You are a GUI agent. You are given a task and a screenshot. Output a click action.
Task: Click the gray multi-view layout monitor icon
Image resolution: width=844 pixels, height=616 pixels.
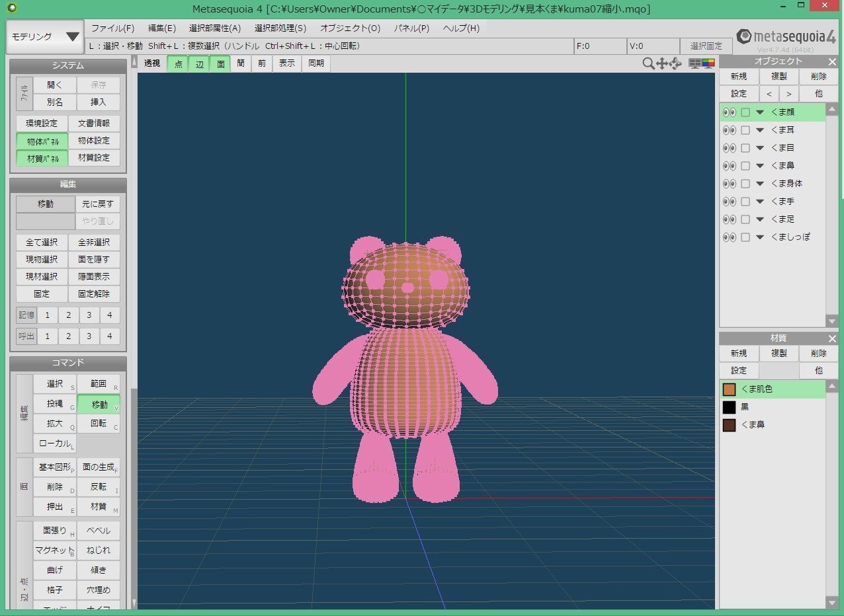pyautogui.click(x=695, y=63)
